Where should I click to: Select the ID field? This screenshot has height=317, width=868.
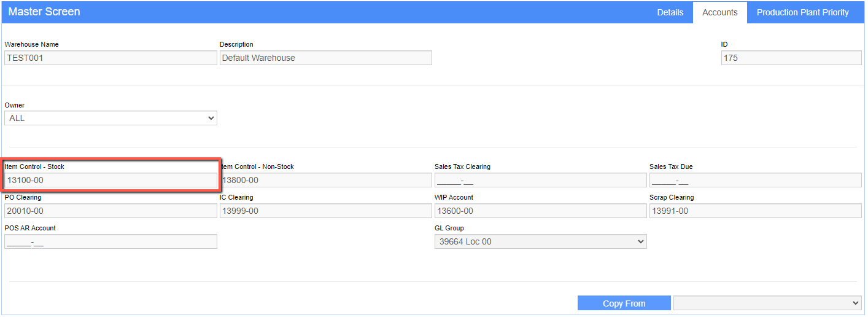point(791,58)
